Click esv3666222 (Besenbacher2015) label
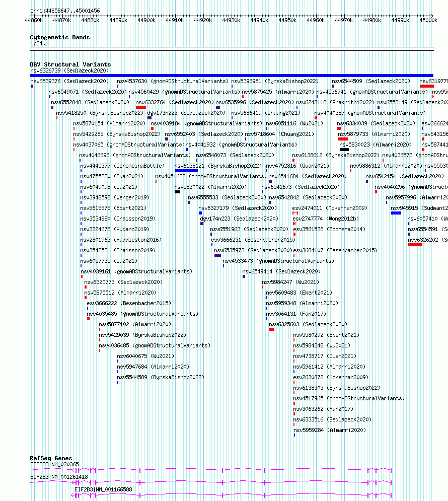Image resolution: width=448 pixels, height=501 pixels. [129, 303]
